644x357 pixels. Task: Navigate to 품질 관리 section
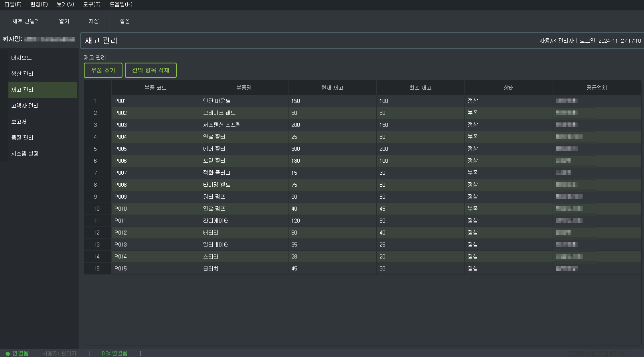tap(22, 138)
